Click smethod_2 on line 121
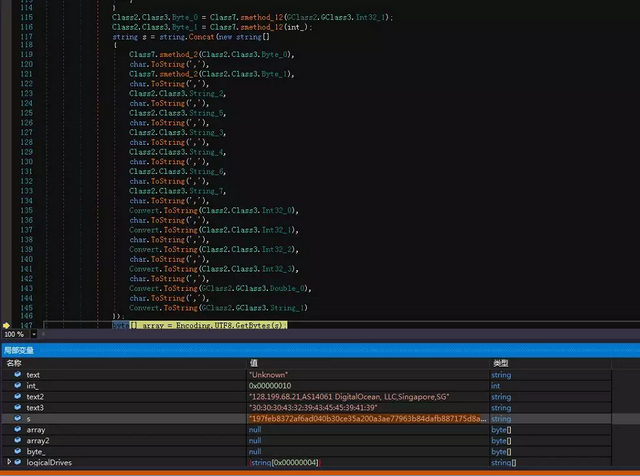Image resolution: width=640 pixels, height=476 pixels. click(x=179, y=74)
